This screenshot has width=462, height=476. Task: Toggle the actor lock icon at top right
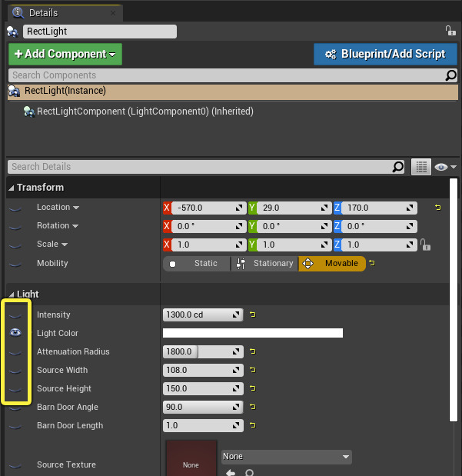tap(450, 31)
